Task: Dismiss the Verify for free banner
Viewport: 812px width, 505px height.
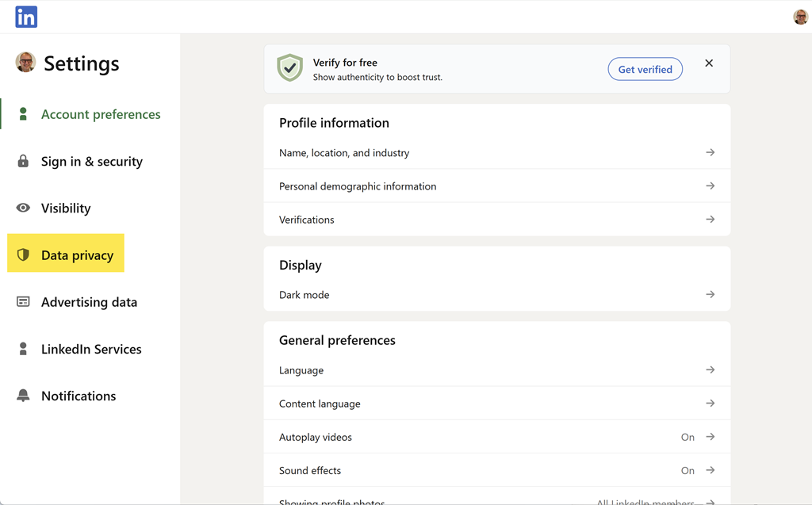Action: (x=709, y=63)
